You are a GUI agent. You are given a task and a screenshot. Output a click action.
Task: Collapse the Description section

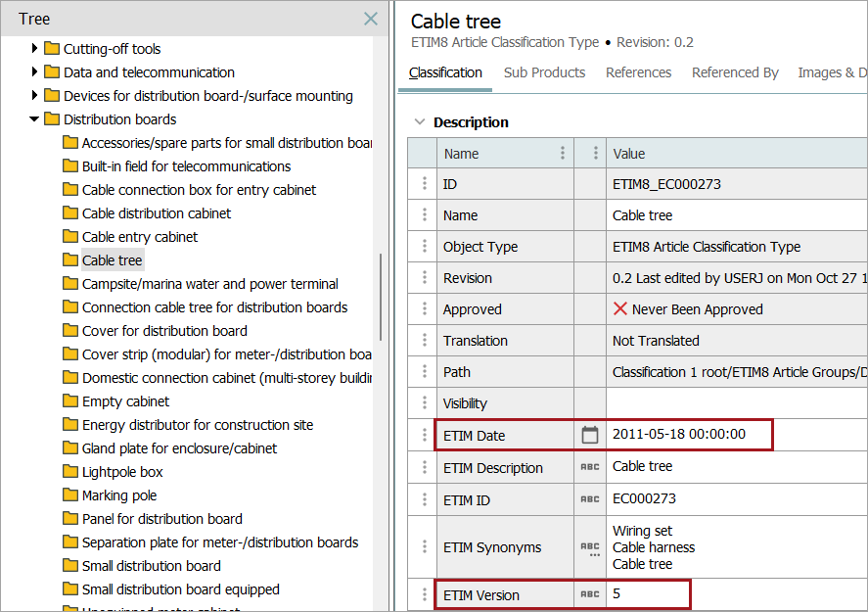(x=420, y=122)
